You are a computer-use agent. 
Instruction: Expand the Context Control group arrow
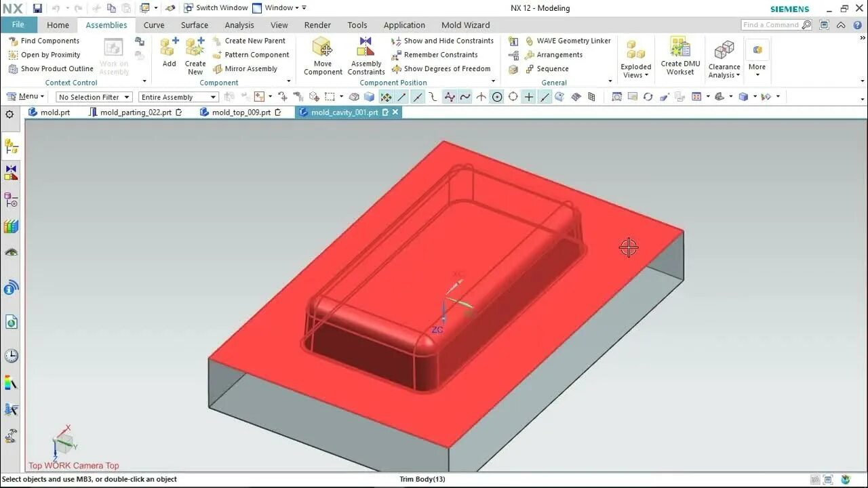click(x=144, y=82)
